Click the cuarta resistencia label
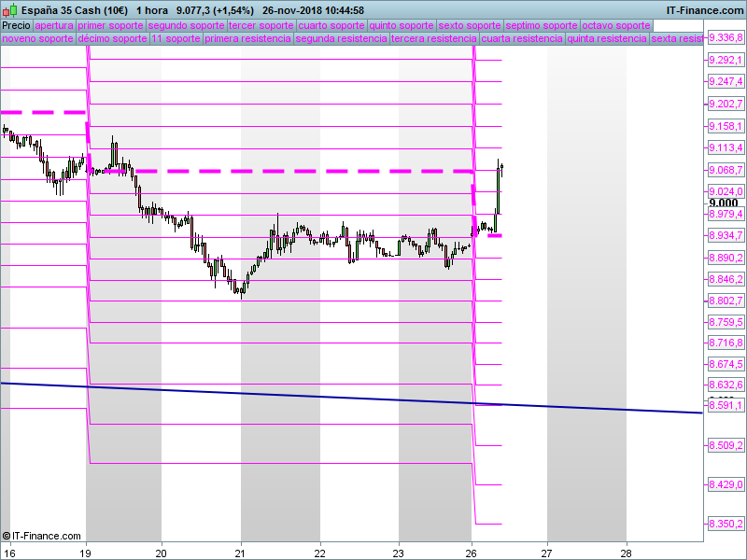 click(x=522, y=38)
